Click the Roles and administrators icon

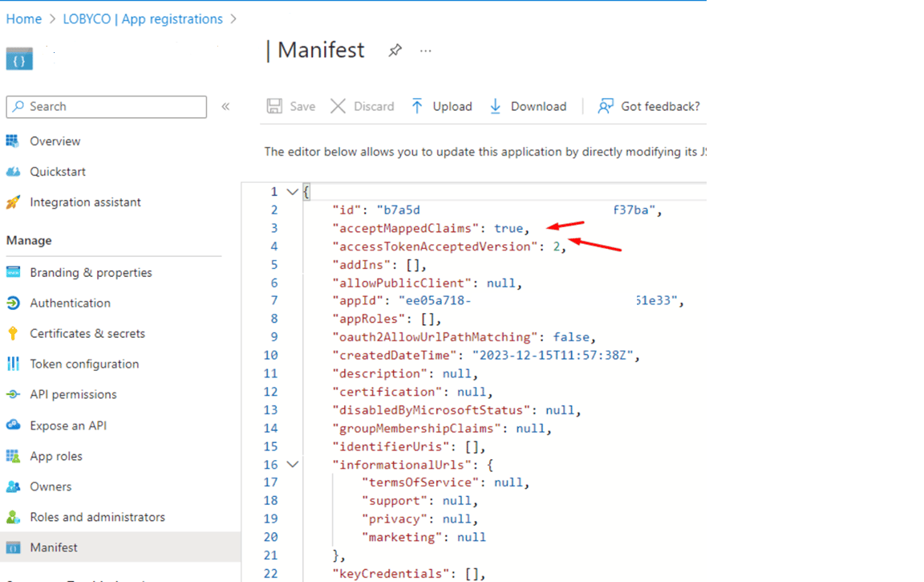[x=12, y=517]
